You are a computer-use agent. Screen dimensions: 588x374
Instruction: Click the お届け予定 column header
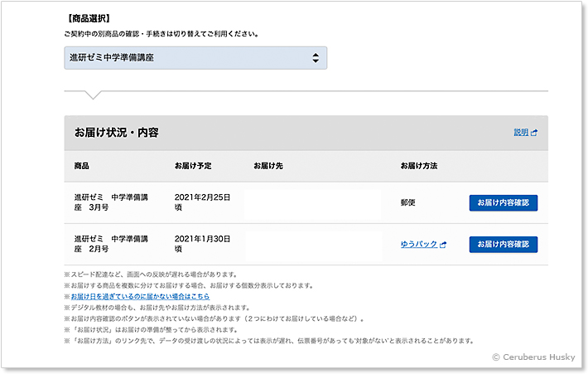coord(193,166)
